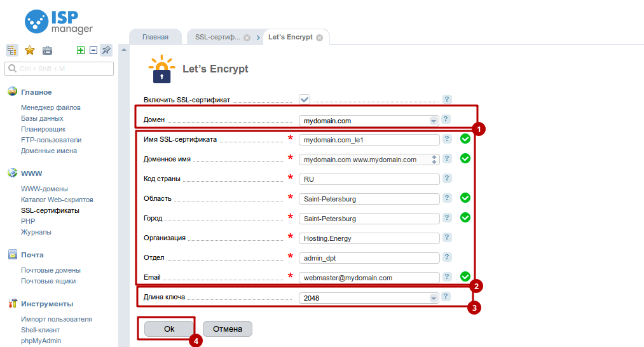Click the Организация input with Hosting.Energy

coord(369,238)
